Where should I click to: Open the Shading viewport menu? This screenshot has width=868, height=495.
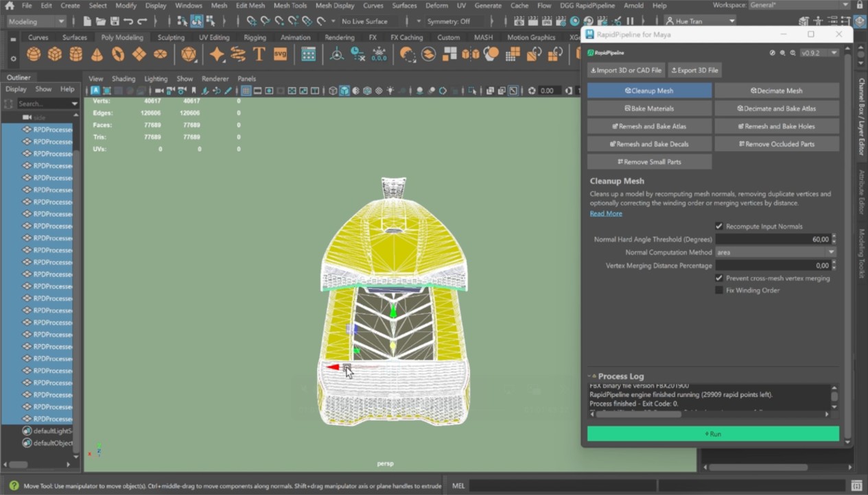124,79
